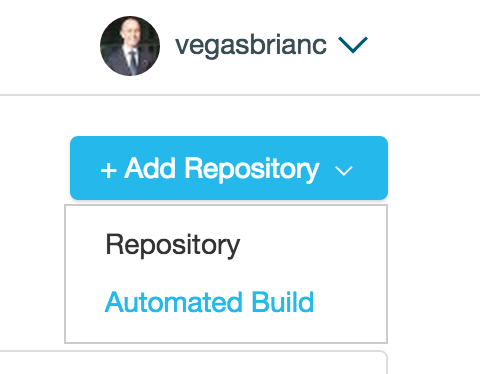Open account options next to avatar
The height and width of the screenshot is (374, 480).
[x=353, y=45]
